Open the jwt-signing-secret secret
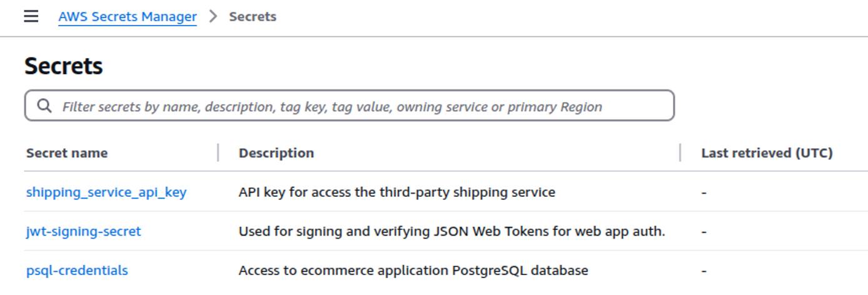 [84, 232]
